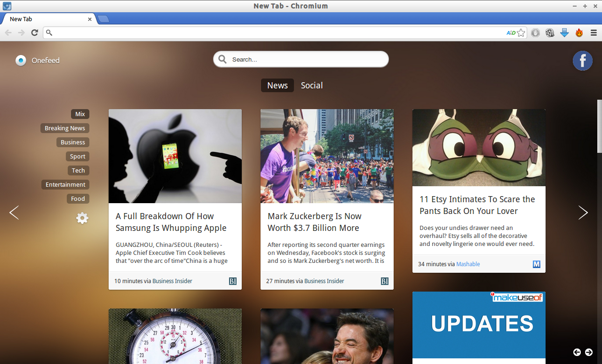Click the small right arrow at bottom right

tap(589, 352)
